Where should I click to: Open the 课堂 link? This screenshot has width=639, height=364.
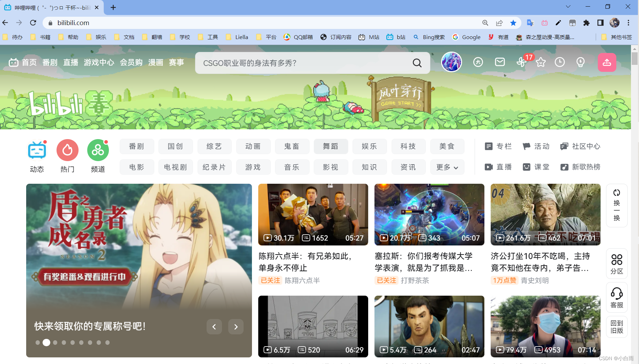(x=536, y=167)
